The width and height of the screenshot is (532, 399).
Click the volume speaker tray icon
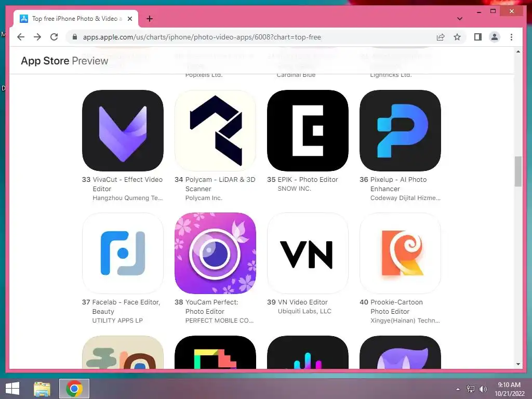tap(483, 389)
